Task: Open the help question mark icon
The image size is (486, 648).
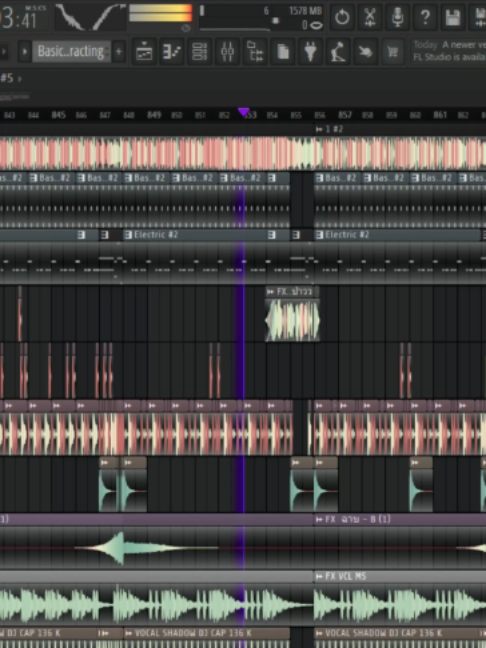Action: click(x=425, y=17)
